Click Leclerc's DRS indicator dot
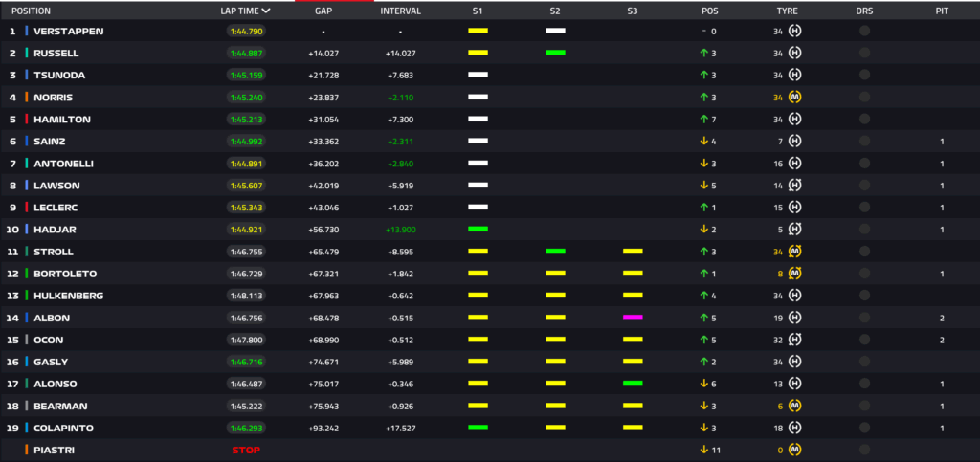The width and height of the screenshot is (980, 462). [864, 208]
